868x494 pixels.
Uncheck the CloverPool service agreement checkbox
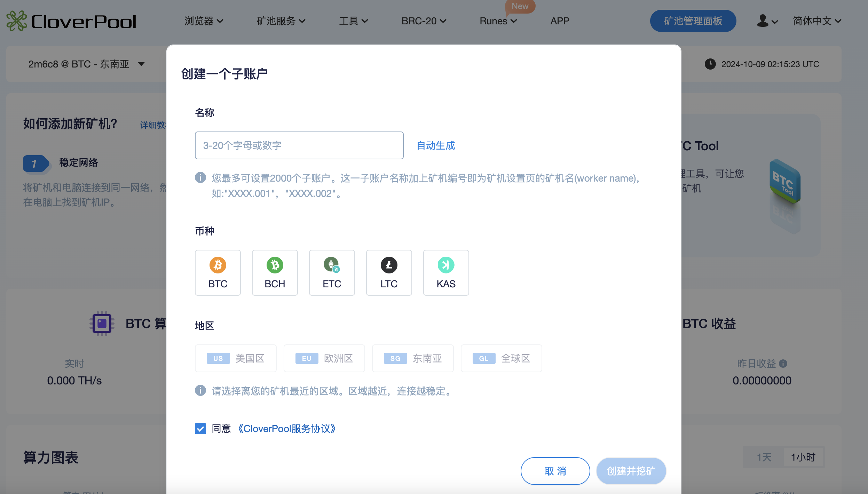point(200,428)
